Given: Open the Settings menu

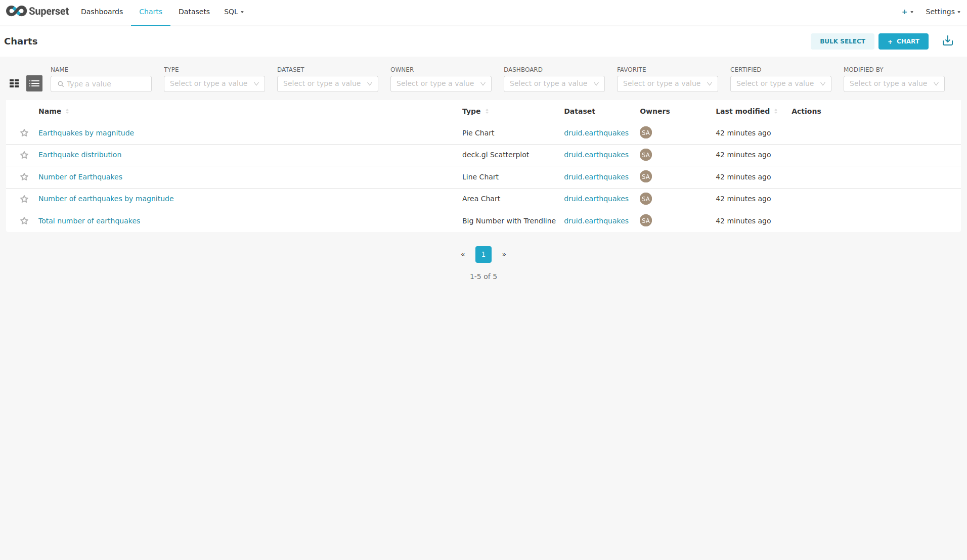Looking at the screenshot, I should [x=942, y=12].
